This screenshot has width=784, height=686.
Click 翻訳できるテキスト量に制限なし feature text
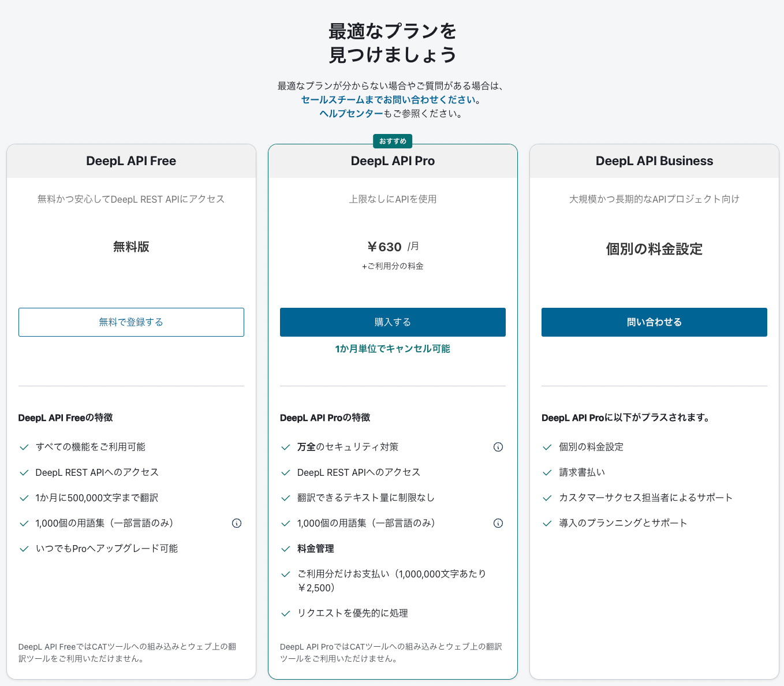[x=366, y=498]
